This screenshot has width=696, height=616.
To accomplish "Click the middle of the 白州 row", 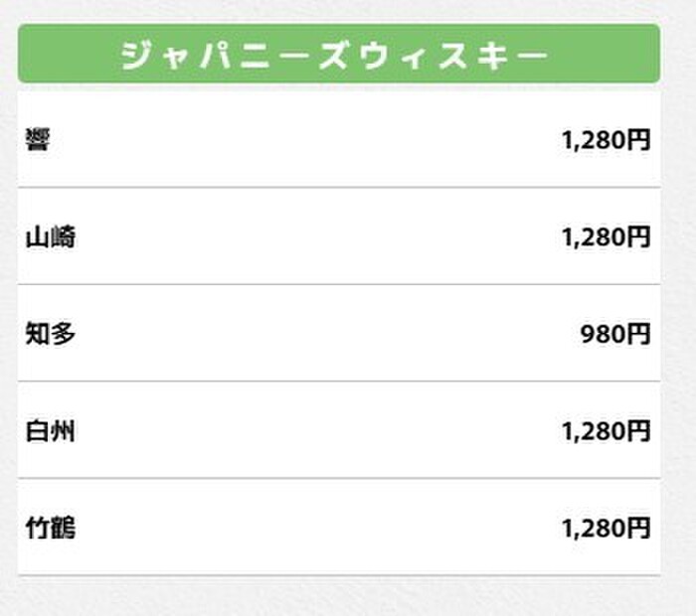I will click(339, 430).
